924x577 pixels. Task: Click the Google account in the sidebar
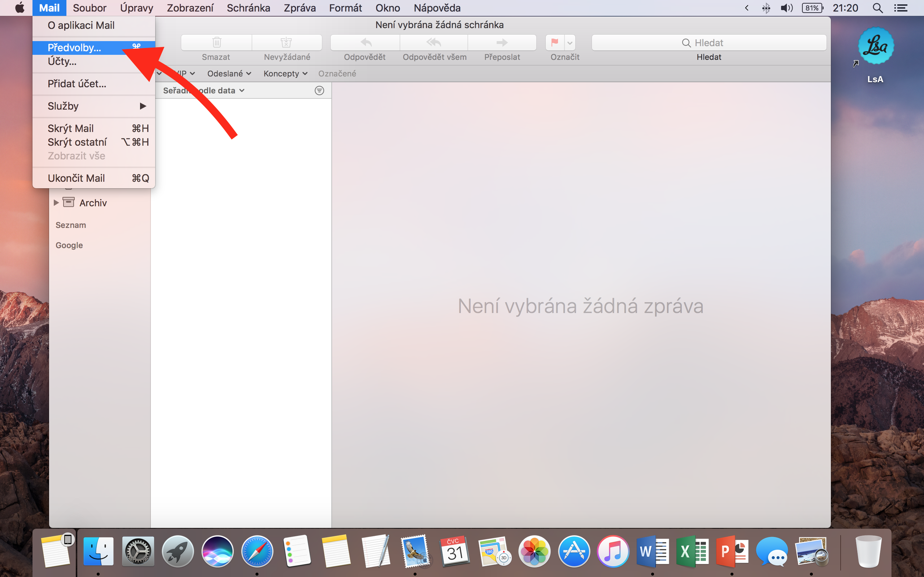click(x=69, y=245)
